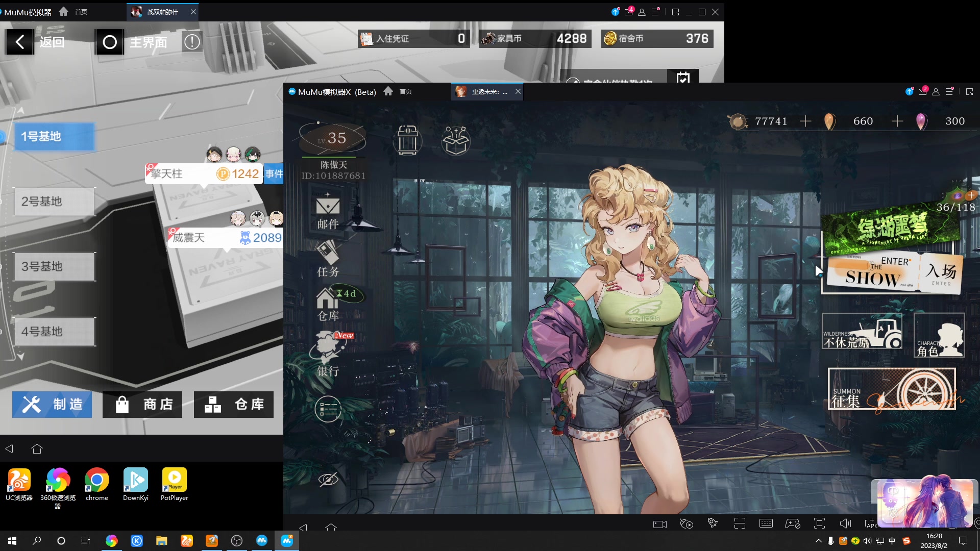Close the 重返未来 tab

click(518, 91)
